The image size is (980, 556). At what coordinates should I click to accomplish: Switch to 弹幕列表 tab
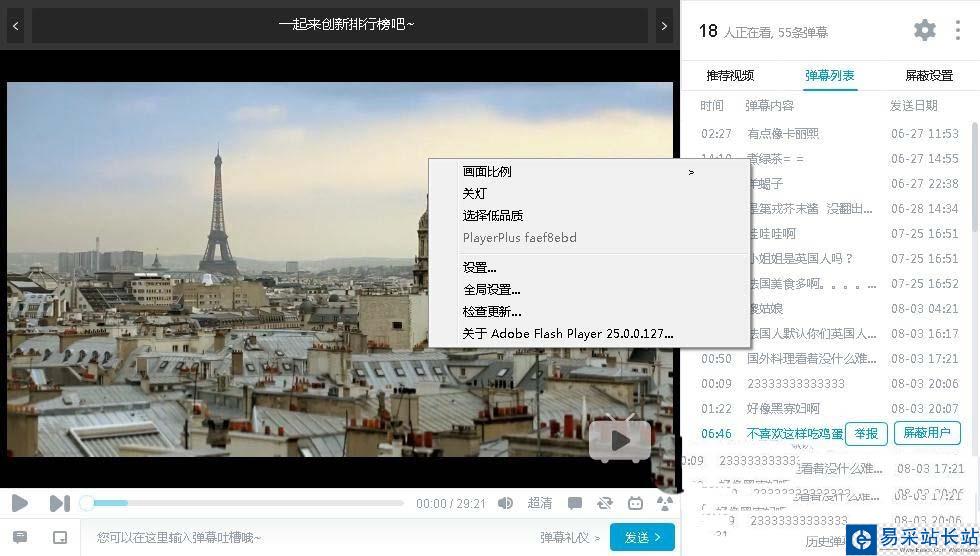[x=829, y=76]
